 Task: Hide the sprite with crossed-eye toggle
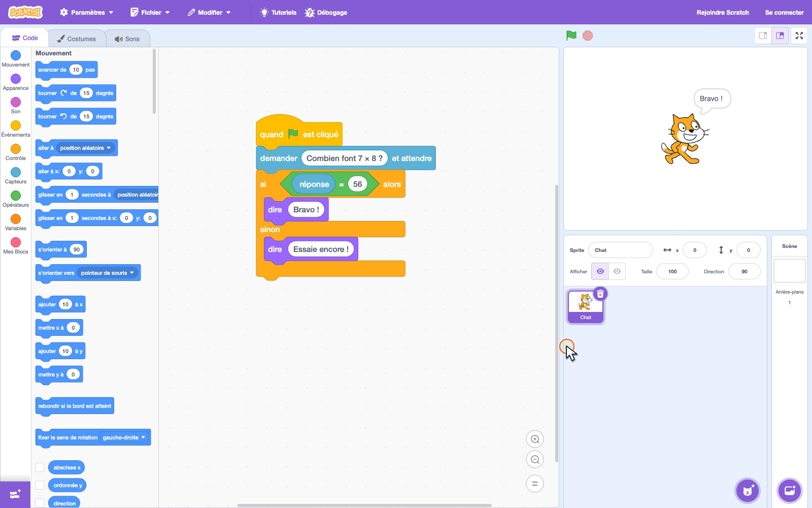(x=617, y=271)
